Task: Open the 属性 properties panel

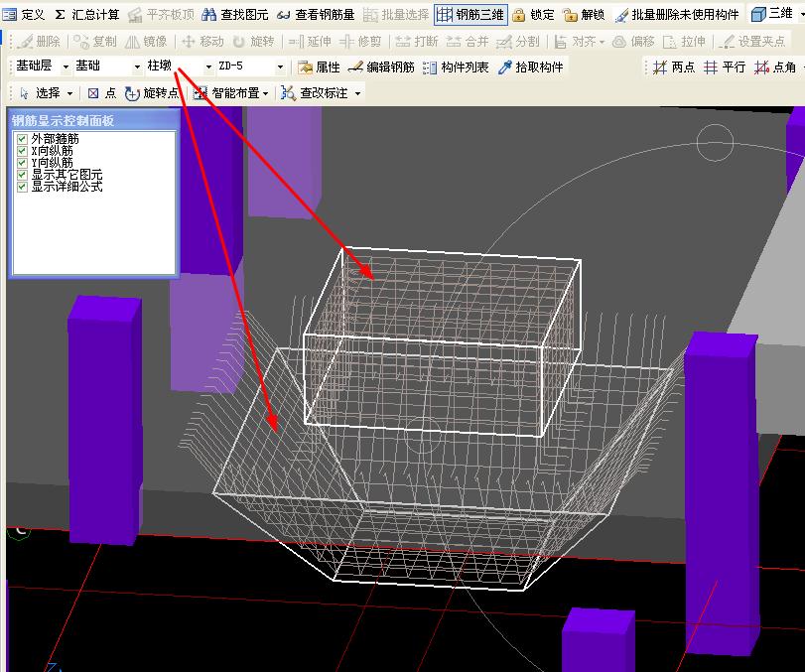Action: (319, 67)
